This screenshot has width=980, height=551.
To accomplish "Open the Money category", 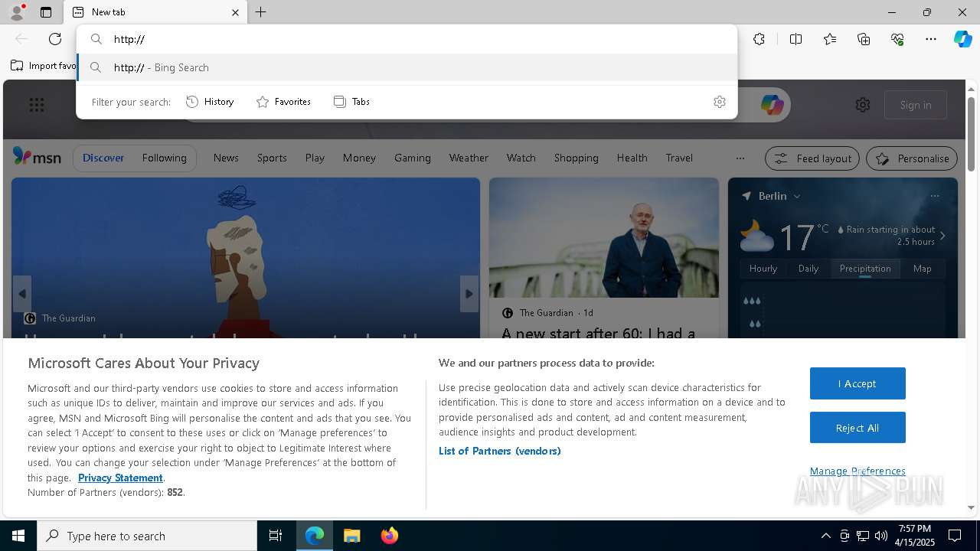I will point(359,158).
